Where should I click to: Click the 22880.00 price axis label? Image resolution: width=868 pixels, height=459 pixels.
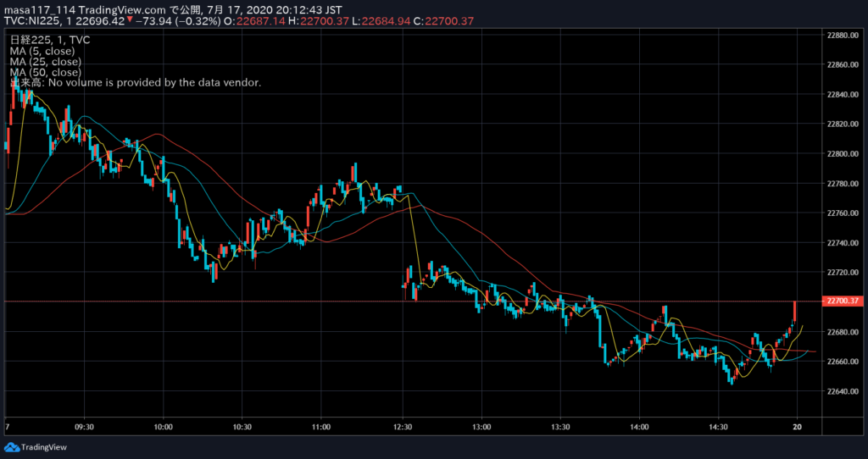[x=843, y=35]
